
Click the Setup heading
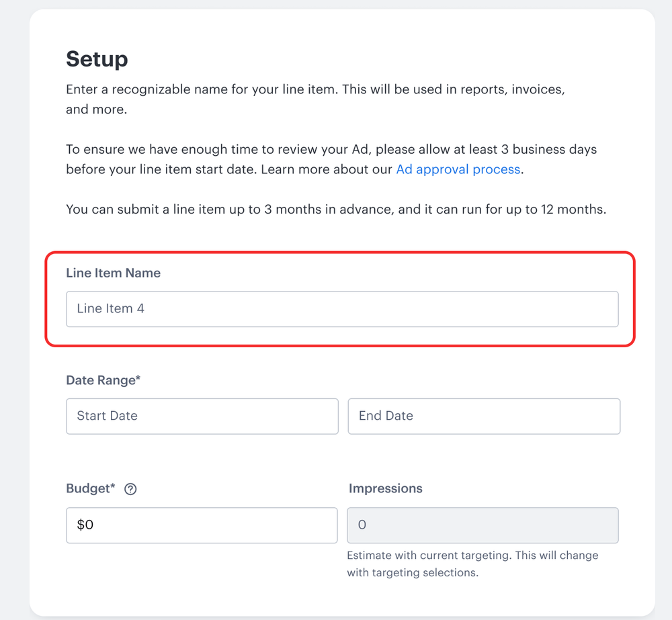(97, 59)
